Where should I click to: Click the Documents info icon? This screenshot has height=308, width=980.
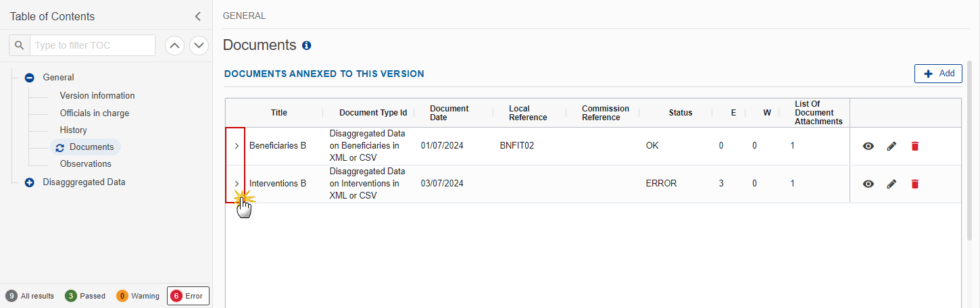[307, 46]
